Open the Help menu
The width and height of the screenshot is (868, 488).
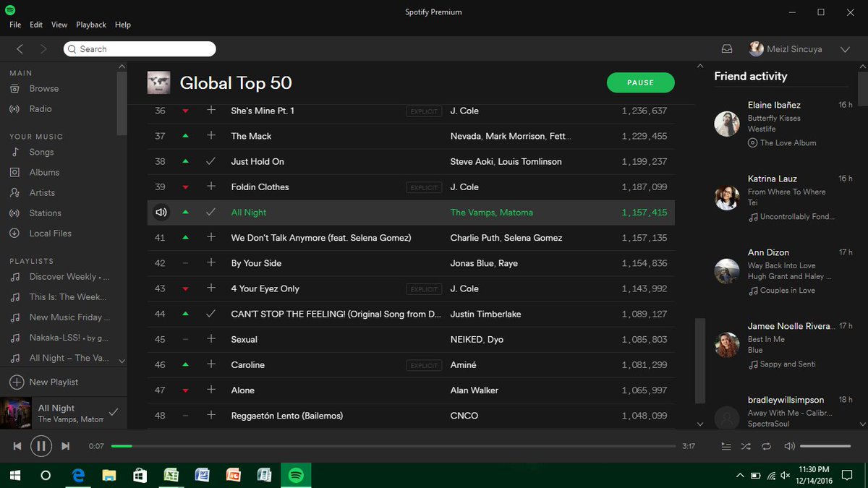[123, 25]
